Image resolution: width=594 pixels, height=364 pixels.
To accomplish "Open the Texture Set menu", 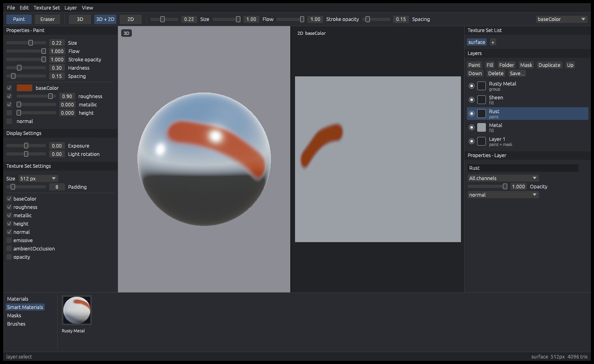I will click(47, 8).
